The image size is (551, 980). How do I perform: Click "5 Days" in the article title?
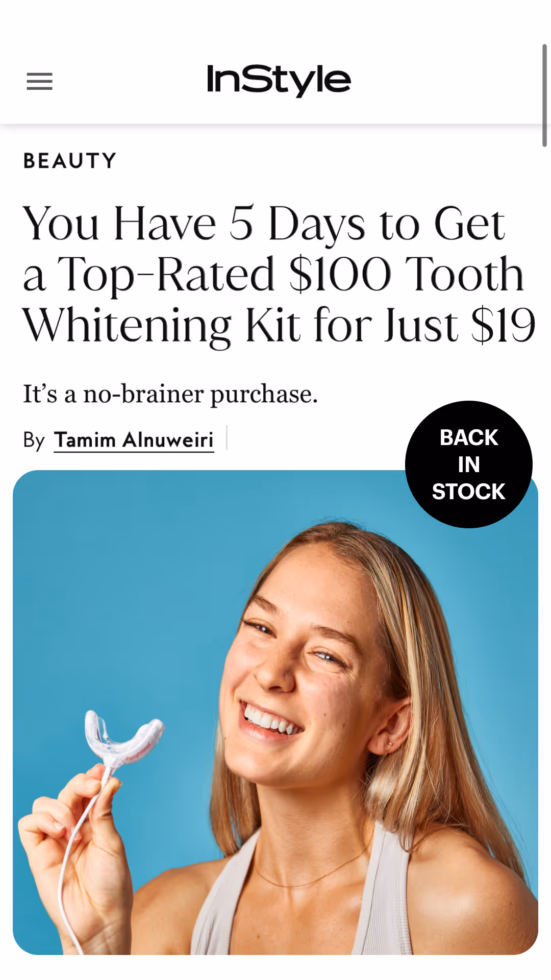(297, 224)
